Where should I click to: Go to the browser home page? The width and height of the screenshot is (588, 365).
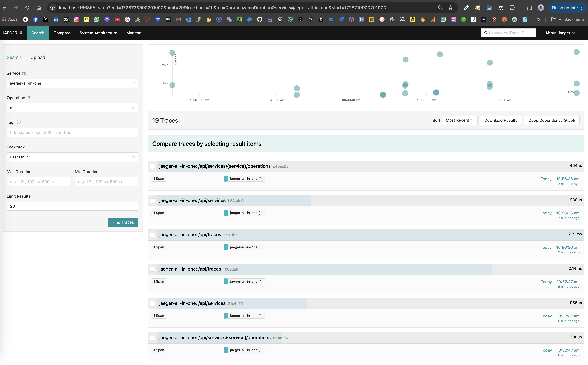point(39,8)
